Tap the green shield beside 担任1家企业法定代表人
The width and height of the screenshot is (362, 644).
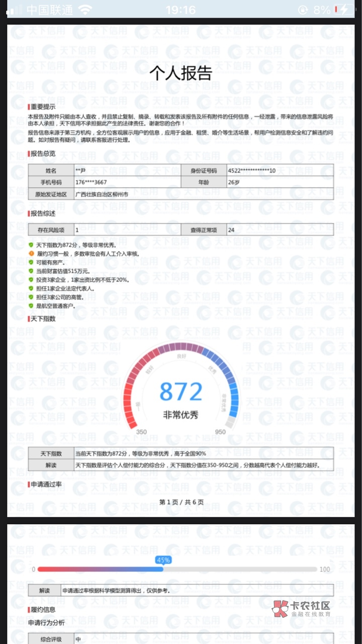(31, 288)
